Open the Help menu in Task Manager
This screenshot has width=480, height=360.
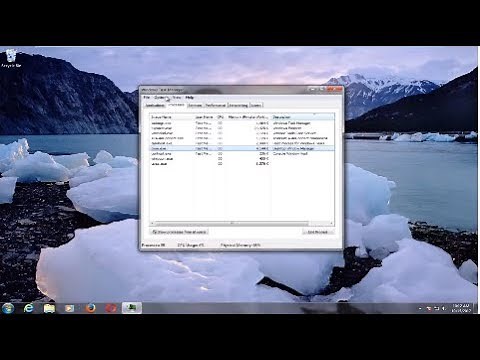tap(189, 97)
